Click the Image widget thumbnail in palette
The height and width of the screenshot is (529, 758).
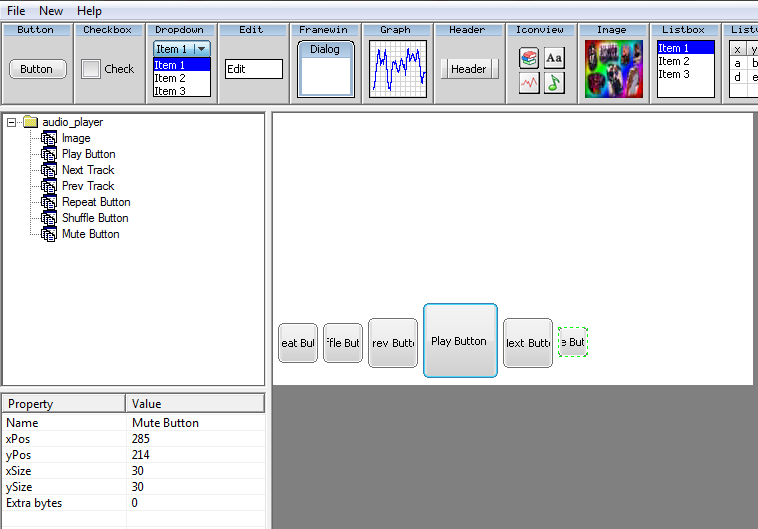[613, 69]
